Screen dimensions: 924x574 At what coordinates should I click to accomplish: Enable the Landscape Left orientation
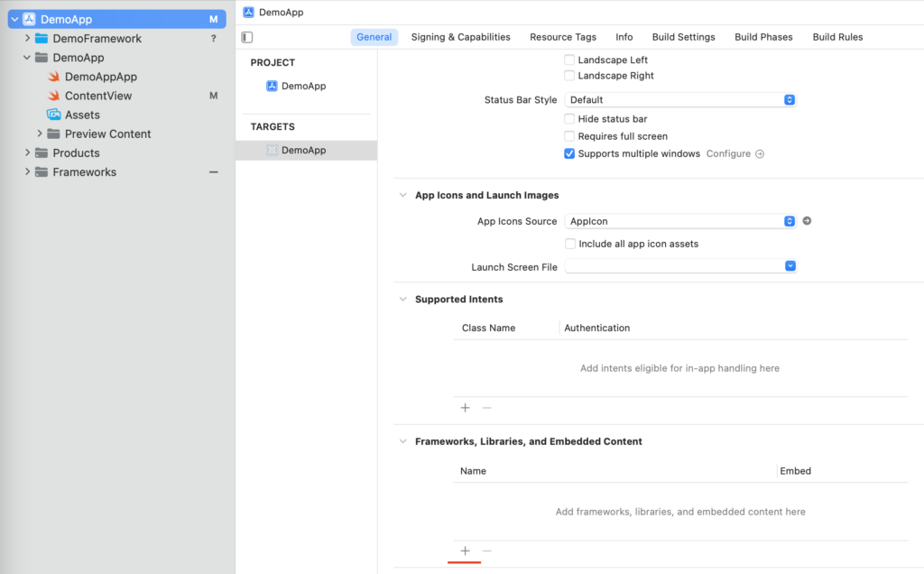pyautogui.click(x=569, y=60)
